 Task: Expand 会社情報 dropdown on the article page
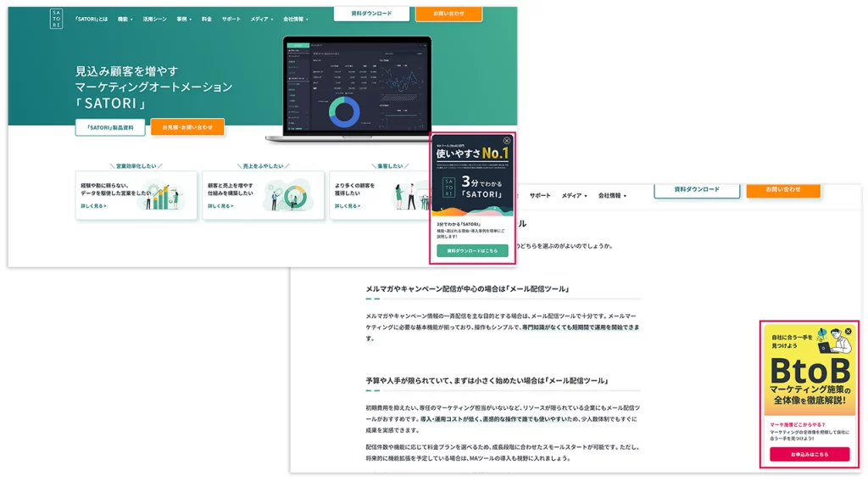(x=612, y=196)
